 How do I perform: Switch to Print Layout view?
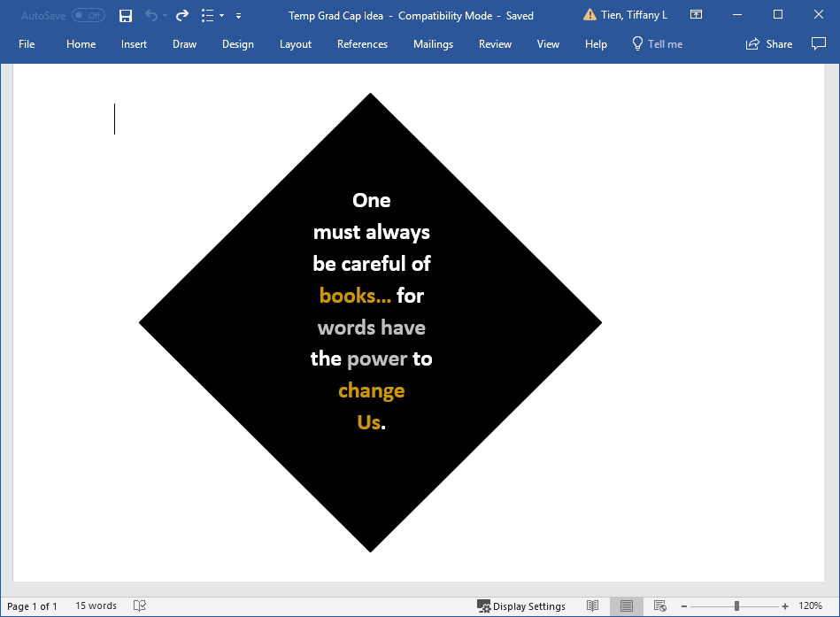(627, 605)
